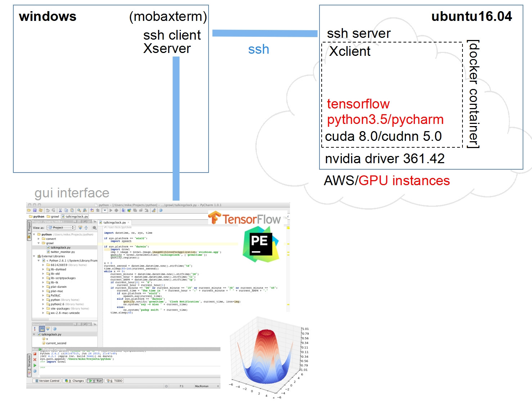Click the Help question-mark icon in top toolbar

point(161,210)
